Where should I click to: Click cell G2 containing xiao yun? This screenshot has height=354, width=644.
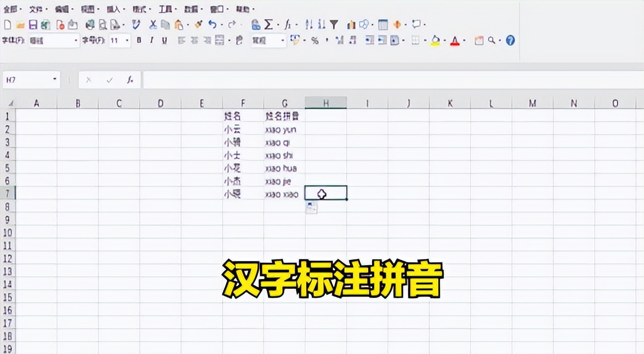point(284,129)
